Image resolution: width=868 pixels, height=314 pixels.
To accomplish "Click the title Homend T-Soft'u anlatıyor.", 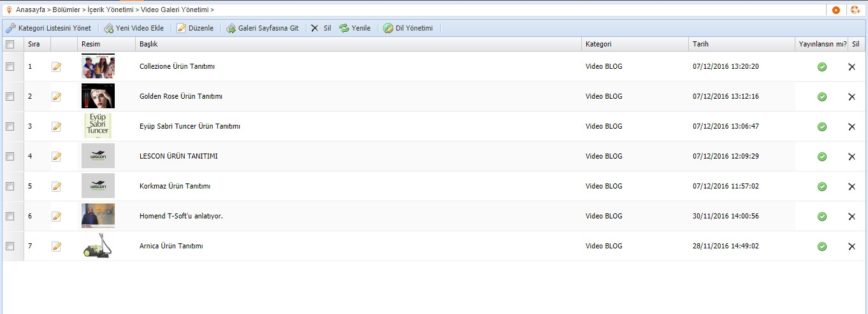I will (181, 217).
